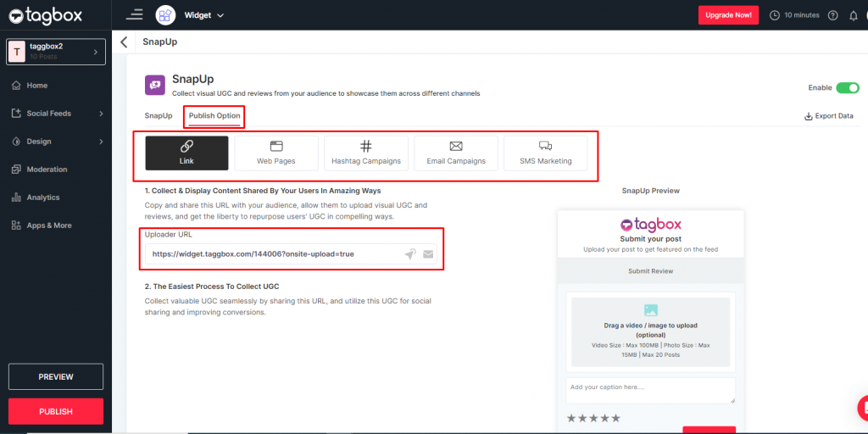Click the back arrow next to SnapUp
Screen dimensions: 868x434
[125, 42]
